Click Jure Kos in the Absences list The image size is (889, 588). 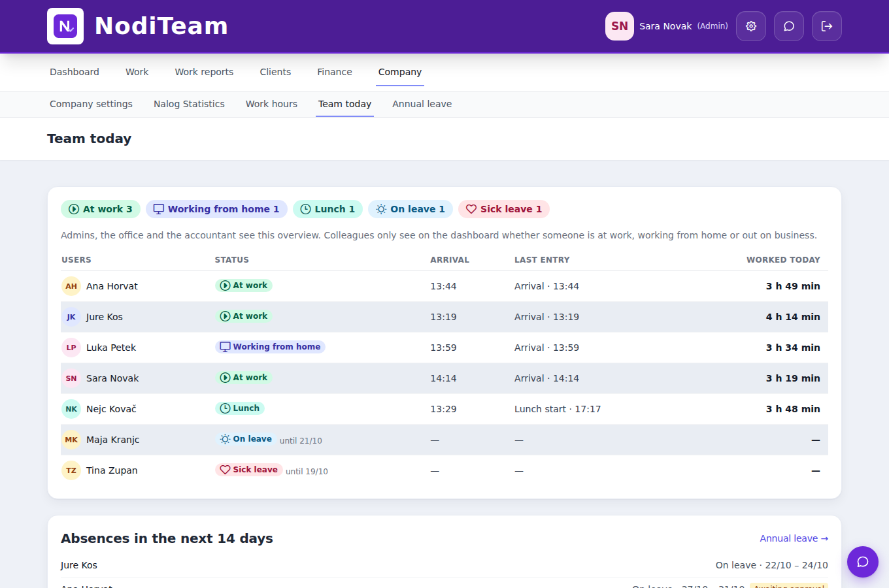(79, 565)
